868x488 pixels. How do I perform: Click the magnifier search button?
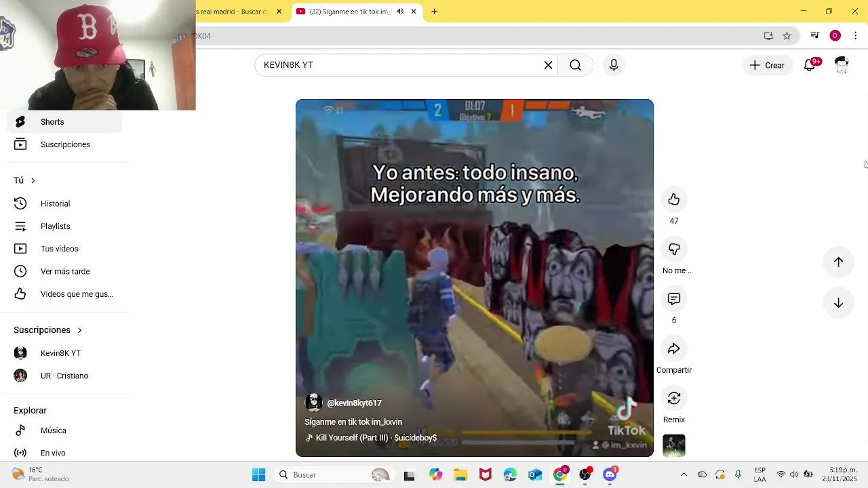tap(575, 65)
